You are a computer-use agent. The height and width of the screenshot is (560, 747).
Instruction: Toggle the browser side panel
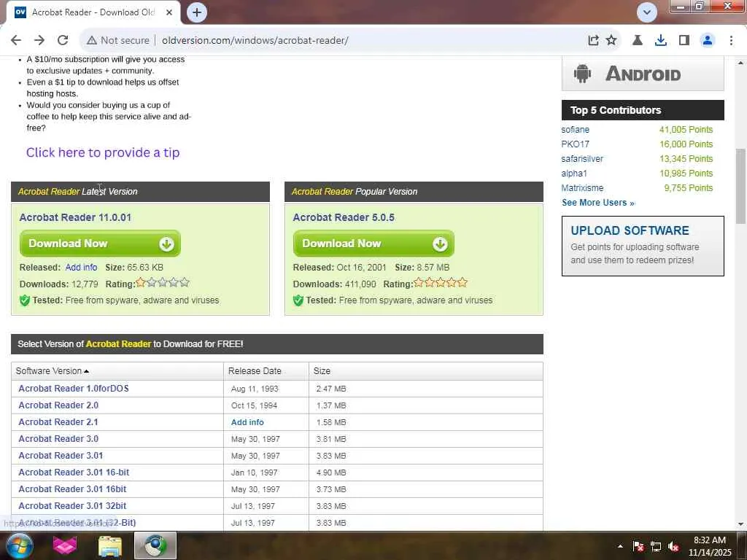click(x=684, y=41)
